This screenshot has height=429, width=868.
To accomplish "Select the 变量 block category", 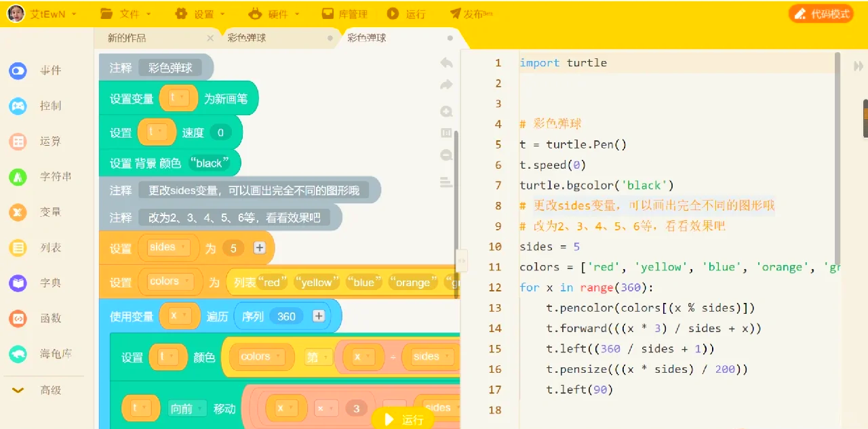I will coord(35,212).
